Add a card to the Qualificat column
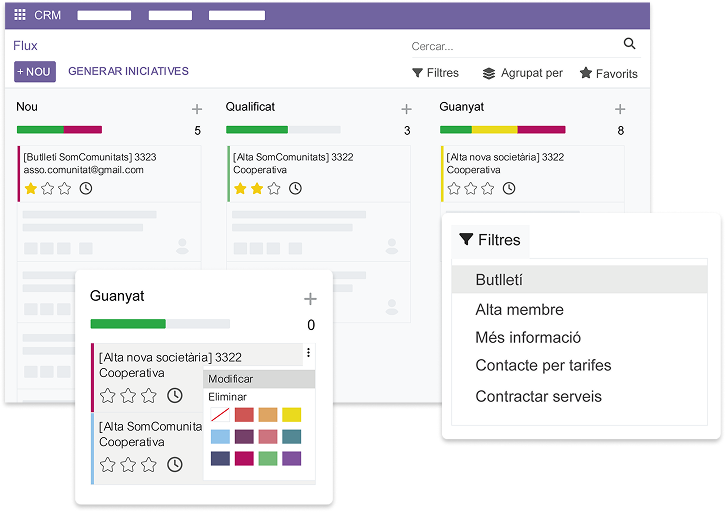Image resolution: width=726 pixels, height=512 pixels. [406, 109]
